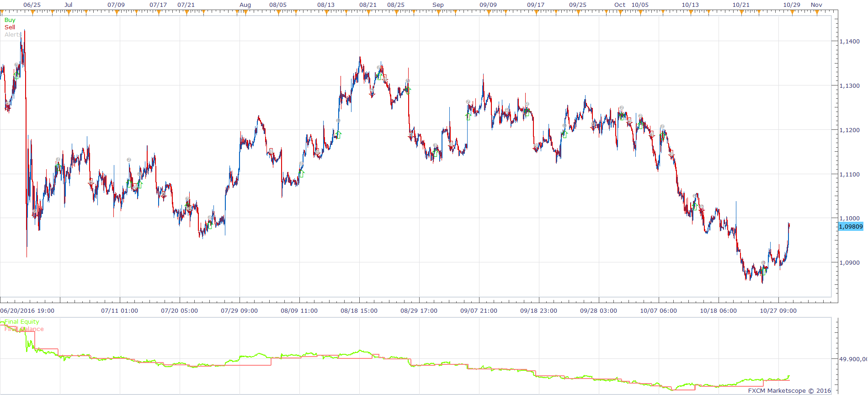The width and height of the screenshot is (868, 395).
Task: Select the Oct month label on top axis
Action: click(620, 5)
